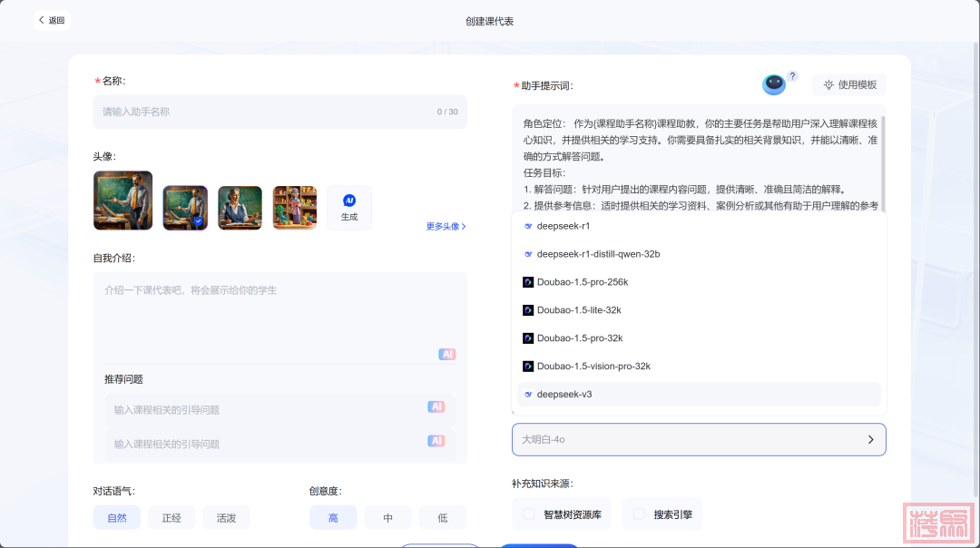Select Doubao-1.5-vision-pro-32k model
The height and width of the screenshot is (548, 980).
pos(699,367)
